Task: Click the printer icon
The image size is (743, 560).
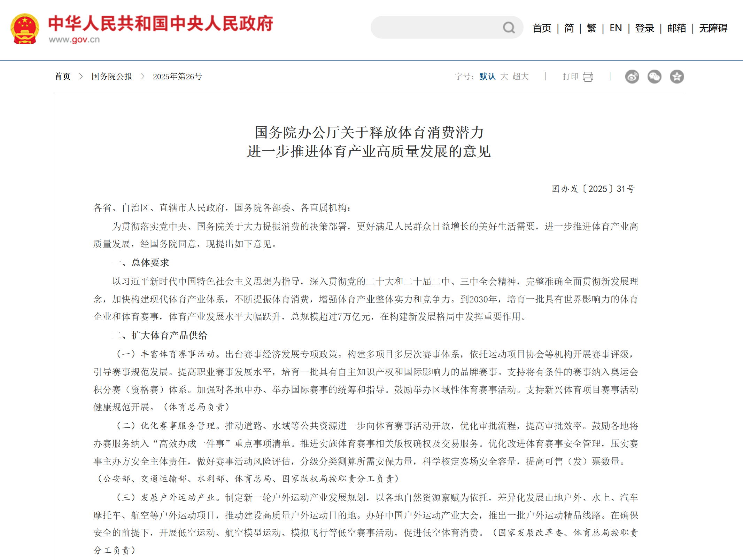Action: point(588,77)
